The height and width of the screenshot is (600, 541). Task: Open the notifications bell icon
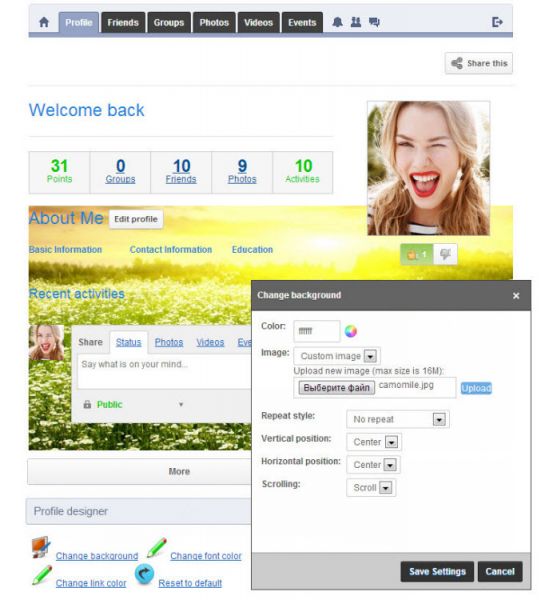(337, 22)
